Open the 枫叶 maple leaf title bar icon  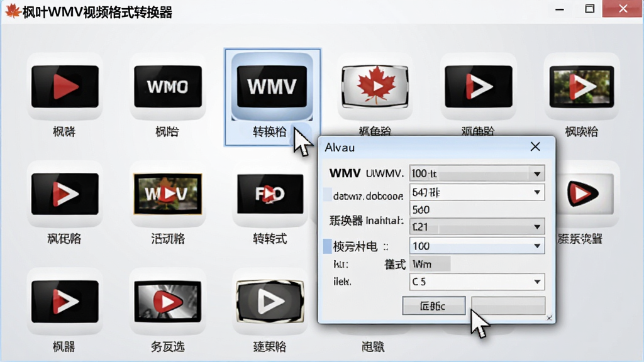13,11
